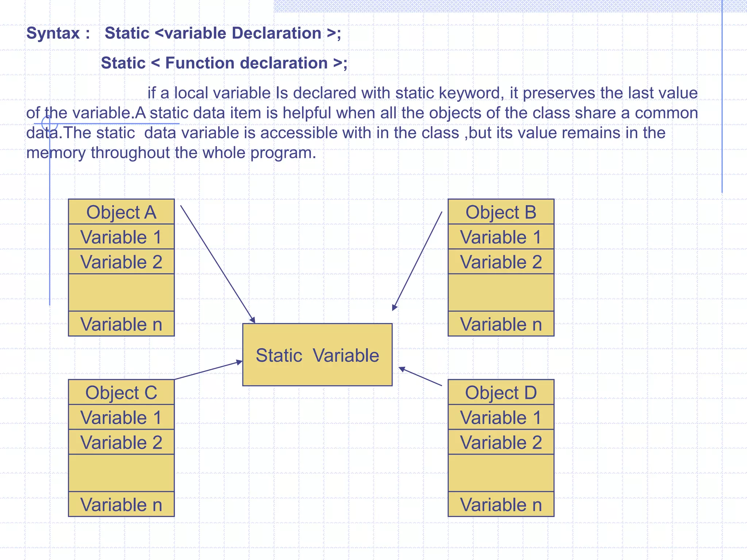Click Variable 1 in Object A
Screen dimensions: 747x560
[121, 237]
